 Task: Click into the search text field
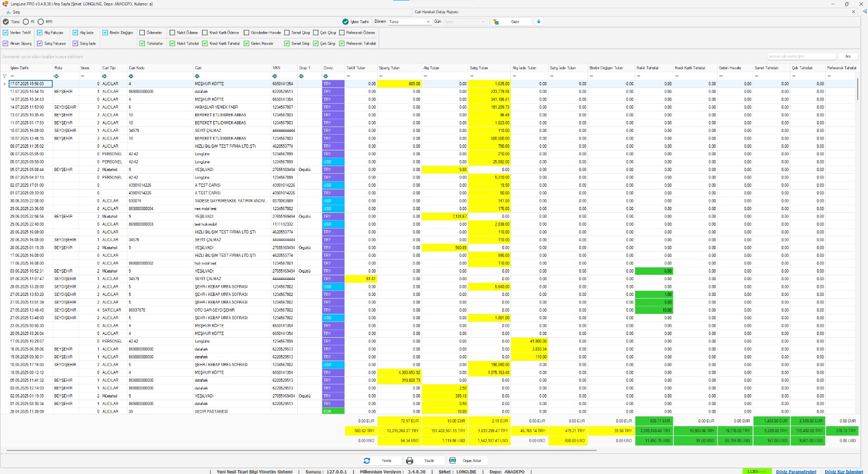tap(802, 56)
